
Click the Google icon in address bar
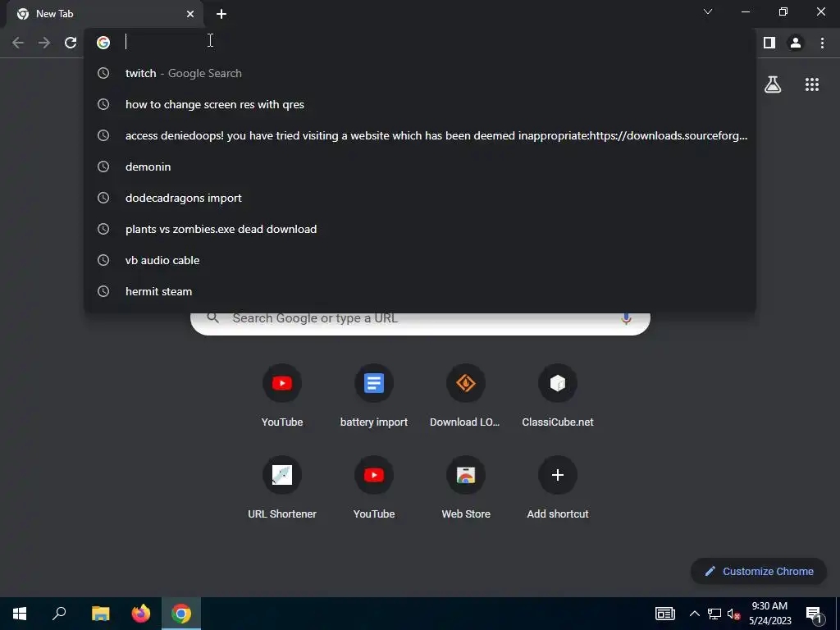[x=103, y=43]
